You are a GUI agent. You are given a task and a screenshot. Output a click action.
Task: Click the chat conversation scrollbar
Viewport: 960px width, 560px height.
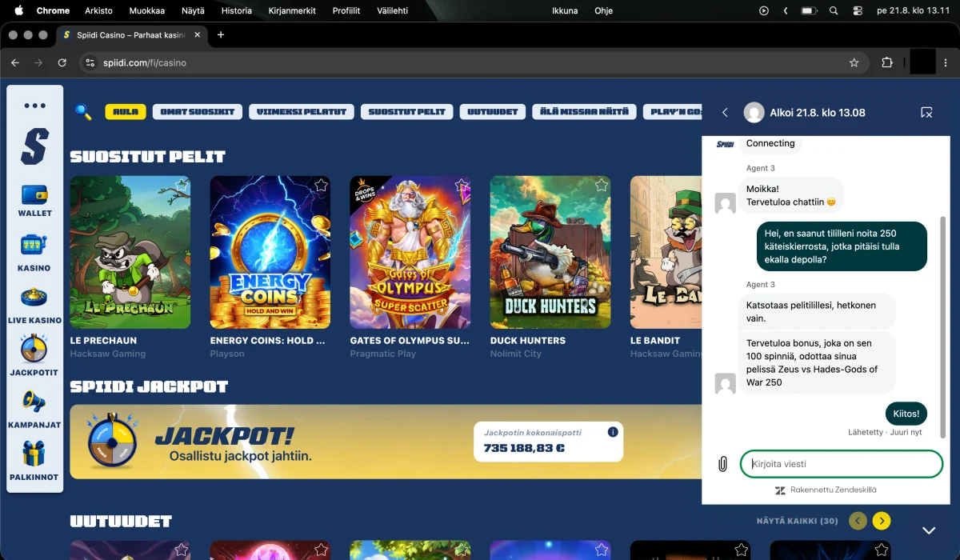943,326
